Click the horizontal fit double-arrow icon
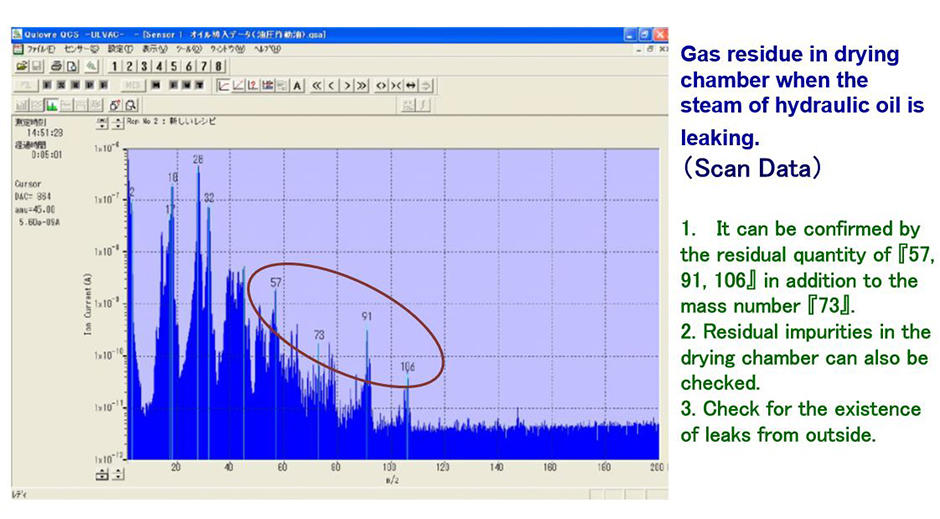Screen dimensions: 940x519 coord(412,85)
